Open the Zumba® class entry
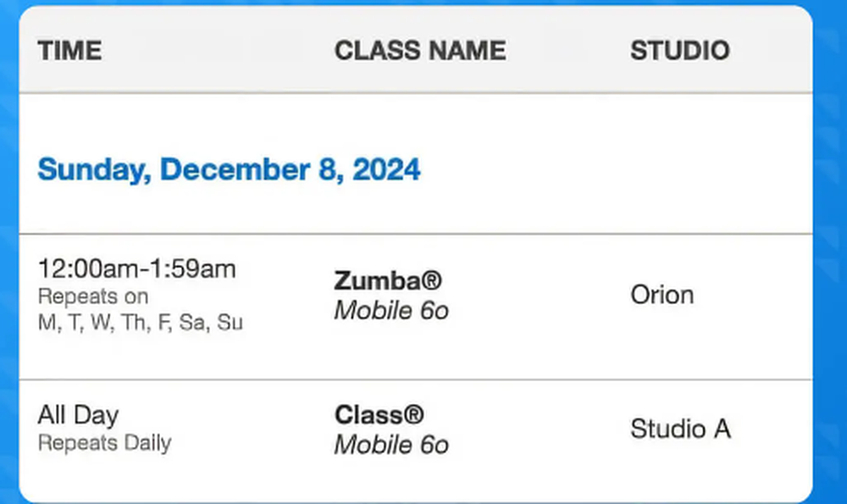The image size is (847, 504). click(x=388, y=280)
